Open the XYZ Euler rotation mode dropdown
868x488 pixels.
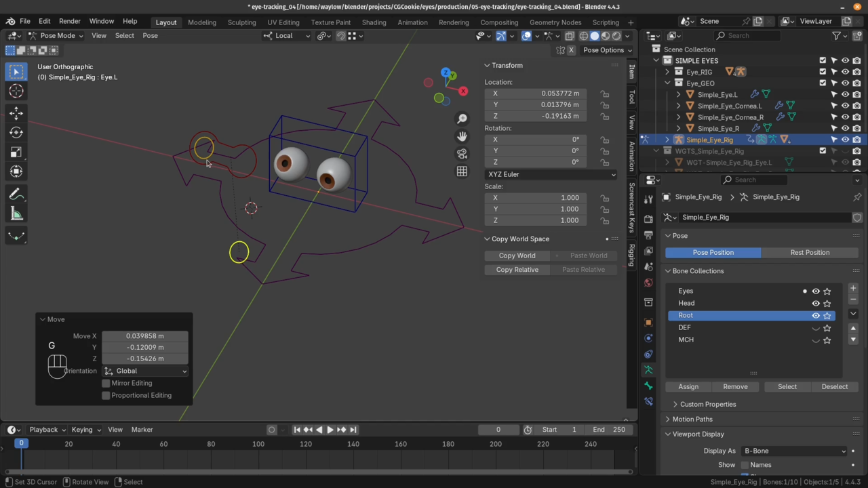(x=551, y=174)
